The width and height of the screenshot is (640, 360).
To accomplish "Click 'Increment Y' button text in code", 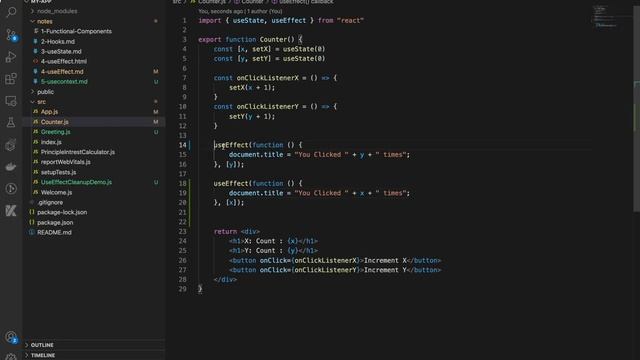I will (385, 270).
